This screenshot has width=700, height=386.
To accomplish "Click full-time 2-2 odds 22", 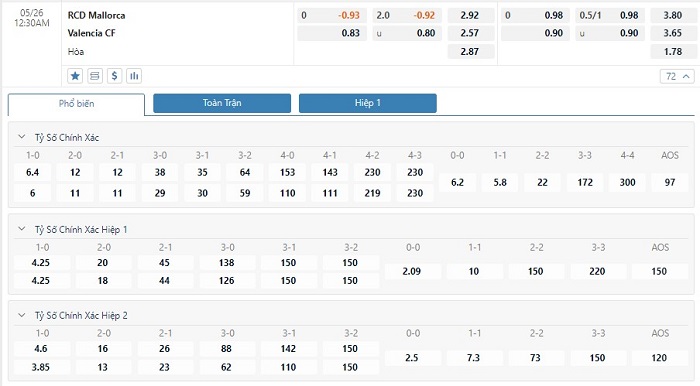I will pos(542,183).
